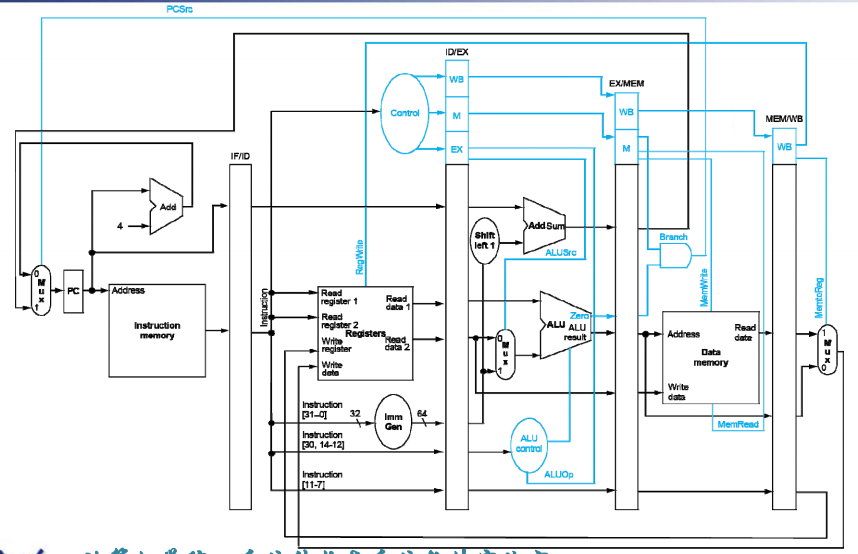Screen dimensions: 858x554
Task: Click the M field in EX/MEM register
Action: (x=626, y=148)
